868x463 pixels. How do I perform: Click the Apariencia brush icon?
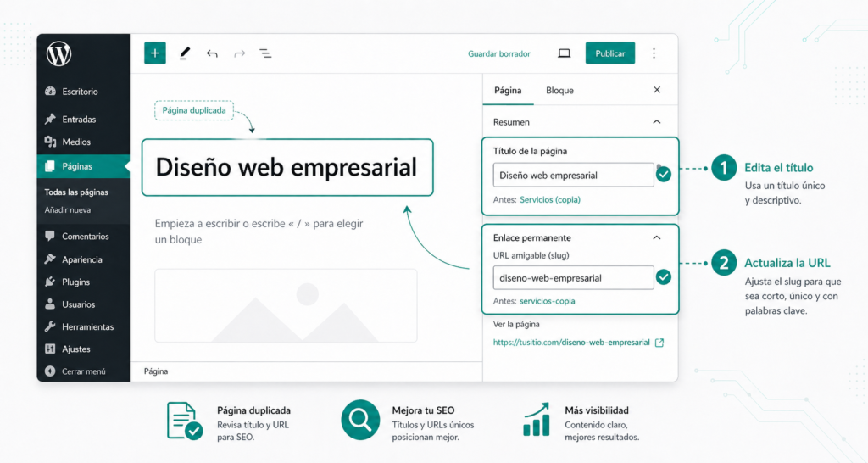pos(50,259)
